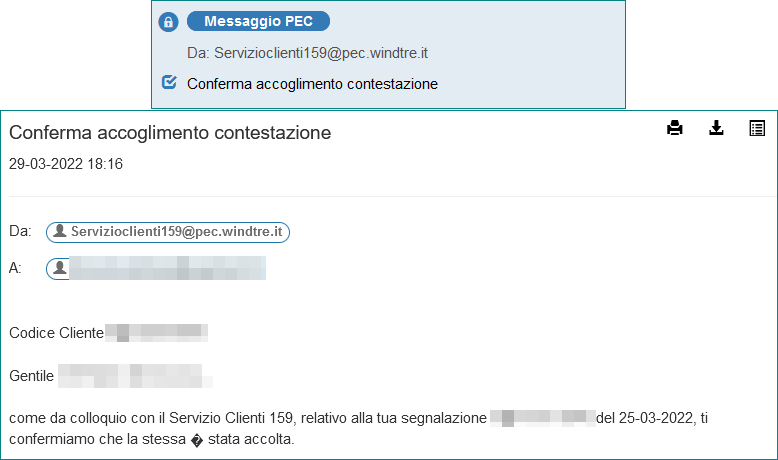
Task: Click the preview line 'Da: Servizioclienti159@pec.windtre.it'
Action: [307, 53]
